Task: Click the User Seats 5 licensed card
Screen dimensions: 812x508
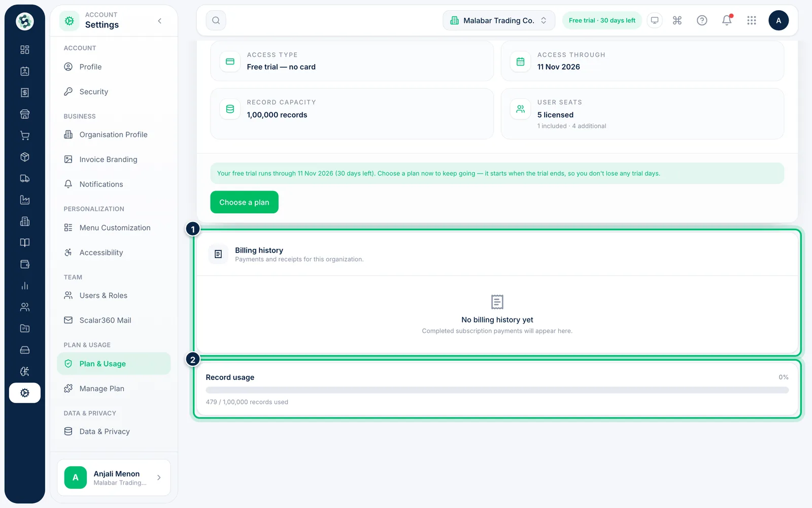Action: pos(642,114)
